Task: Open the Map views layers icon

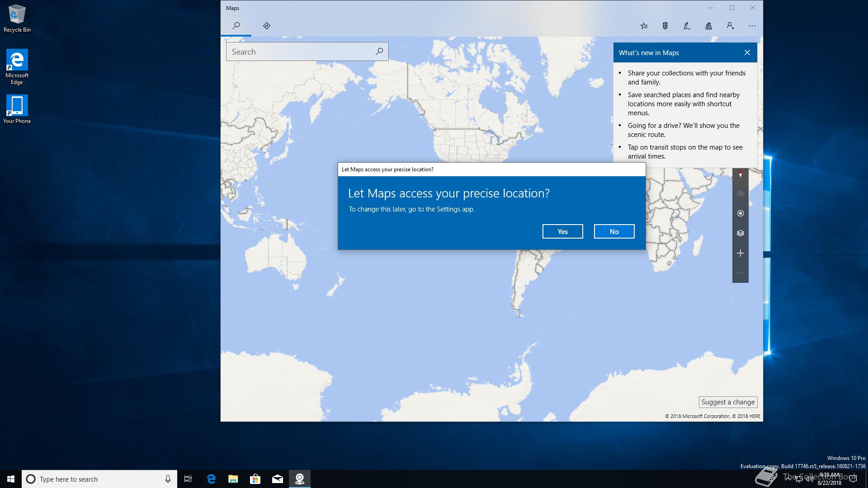Action: pos(740,233)
